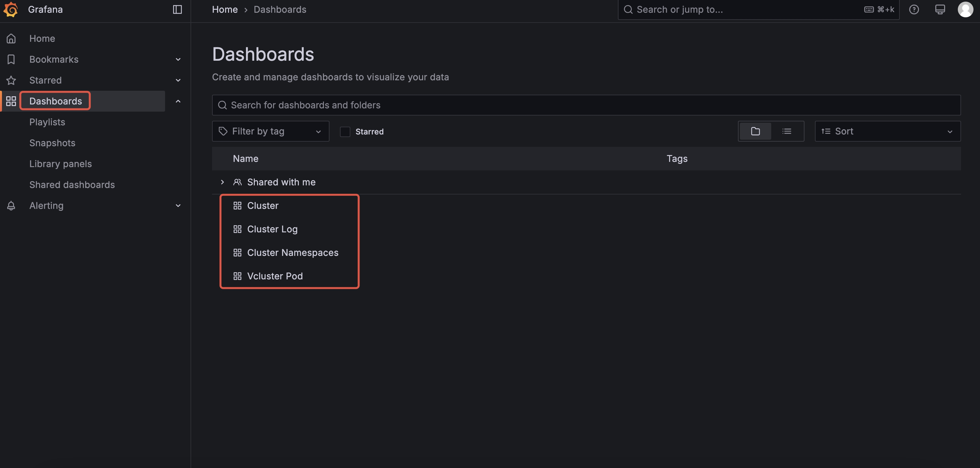This screenshot has width=980, height=468.
Task: Click the Grafana logo icon
Action: [x=11, y=9]
